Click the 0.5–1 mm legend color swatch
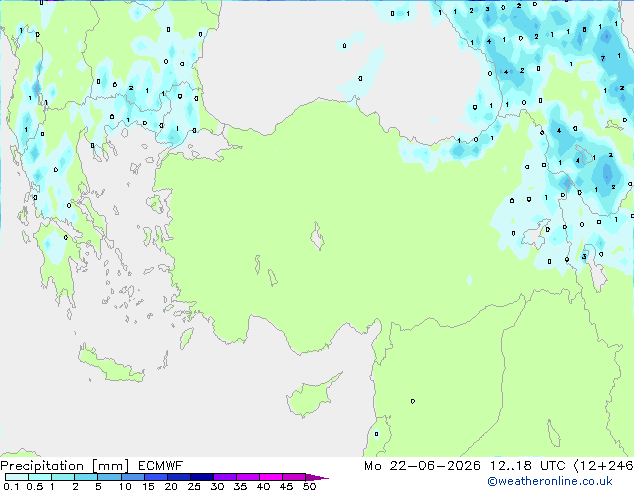The height and width of the screenshot is (490, 634). click(40, 477)
